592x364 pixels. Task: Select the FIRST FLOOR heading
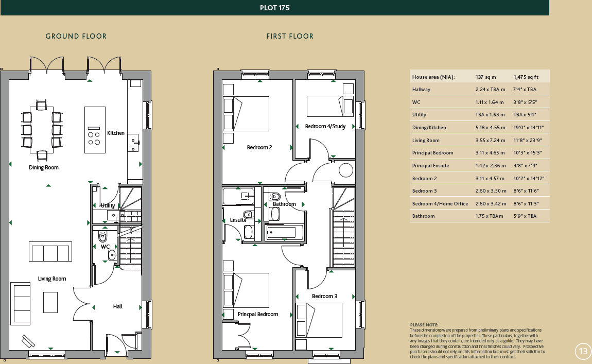point(290,36)
